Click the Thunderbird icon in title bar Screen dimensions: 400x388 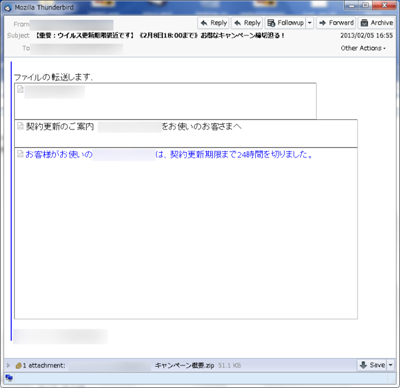[x=8, y=8]
